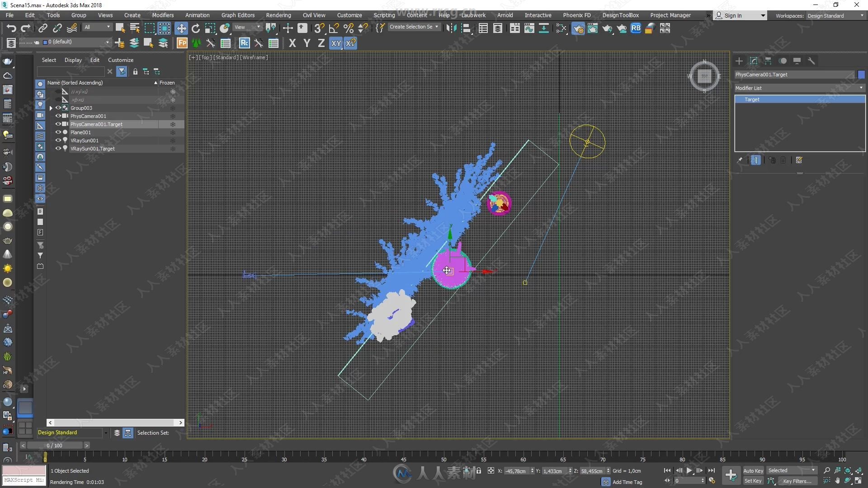Jump to the end frame button
868x488 pixels.
[711, 470]
